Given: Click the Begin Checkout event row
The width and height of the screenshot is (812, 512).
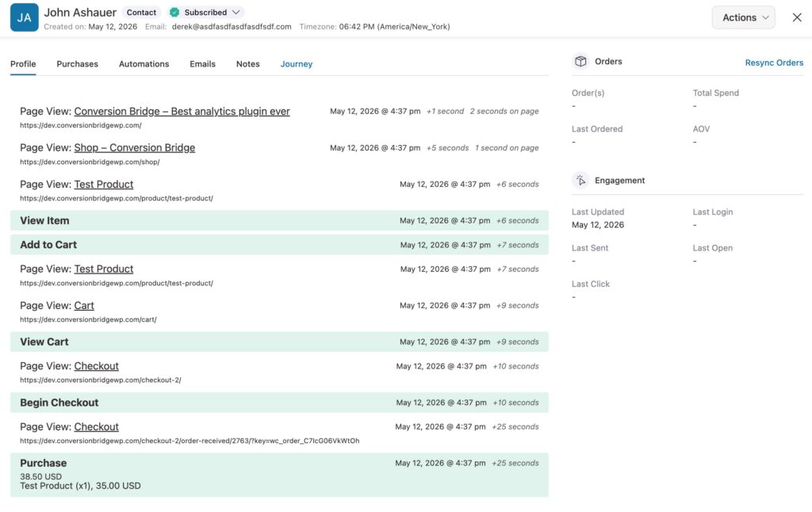Looking at the screenshot, I should pos(279,403).
